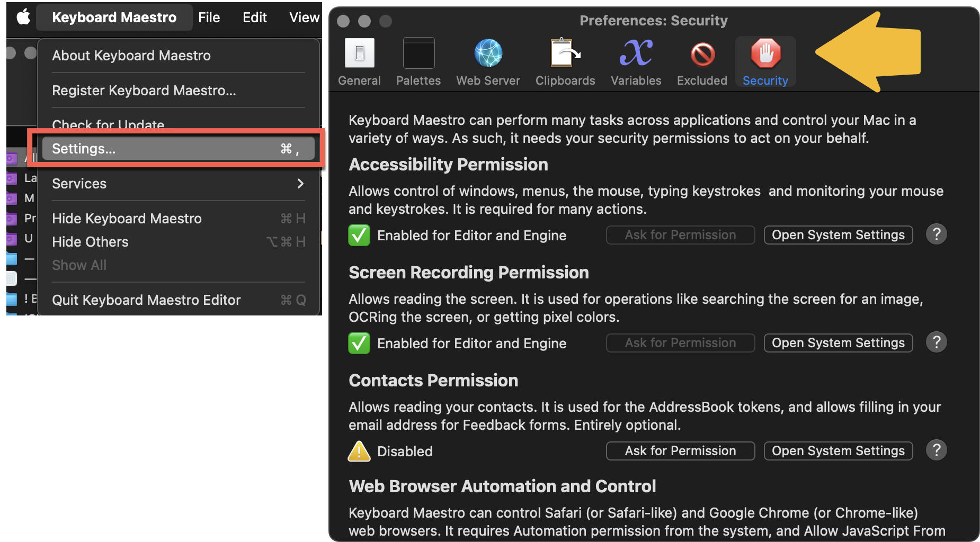The image size is (980, 542).
Task: Open the Excluded preferences pane
Action: tap(702, 62)
